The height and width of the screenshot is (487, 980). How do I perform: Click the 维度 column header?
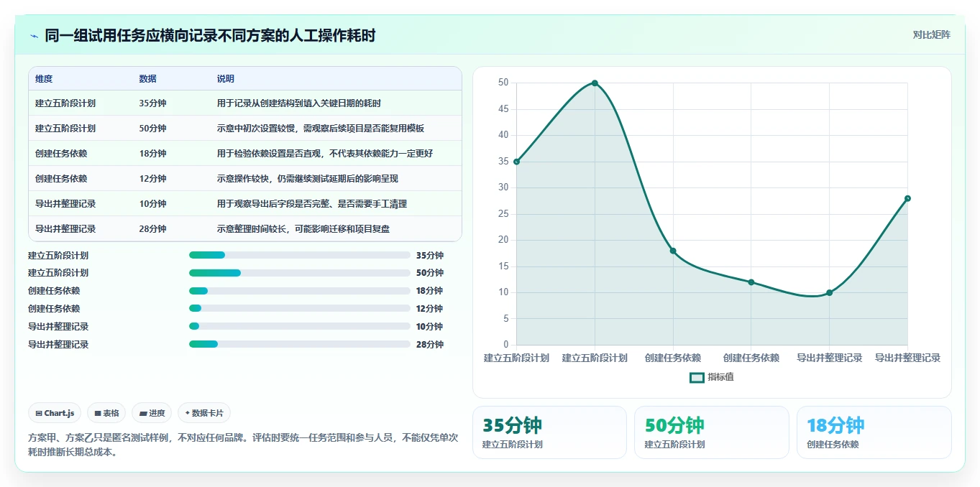(44, 79)
